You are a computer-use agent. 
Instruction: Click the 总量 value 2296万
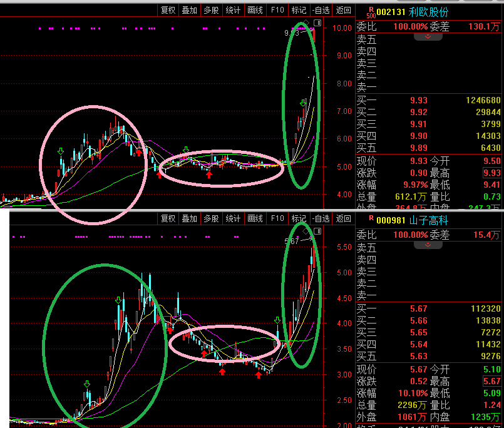click(412, 405)
